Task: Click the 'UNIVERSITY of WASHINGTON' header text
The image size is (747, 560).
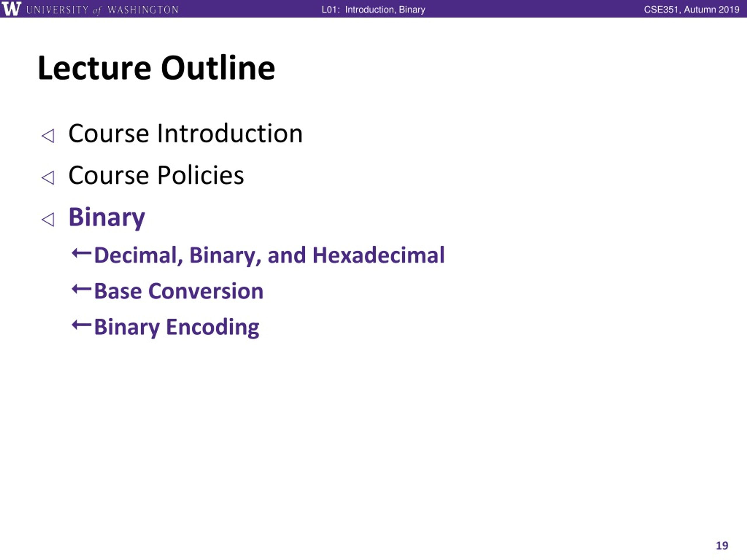Action: pyautogui.click(x=102, y=10)
